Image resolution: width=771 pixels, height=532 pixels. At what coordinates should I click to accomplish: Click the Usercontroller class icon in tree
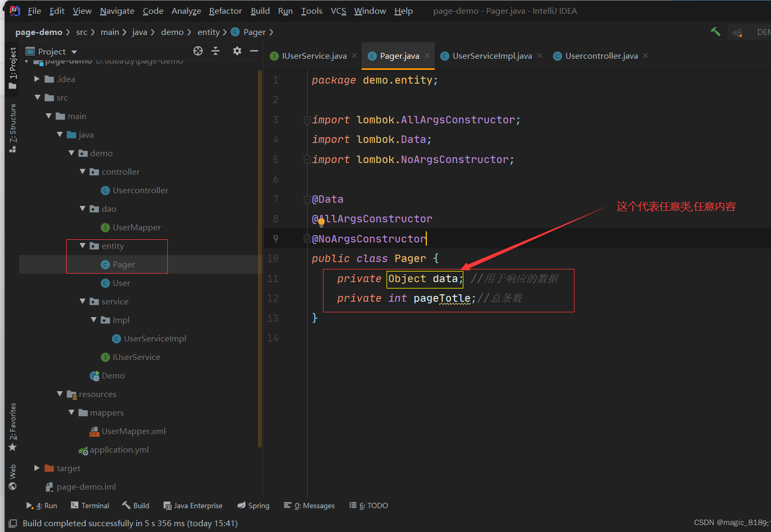pyautogui.click(x=105, y=191)
